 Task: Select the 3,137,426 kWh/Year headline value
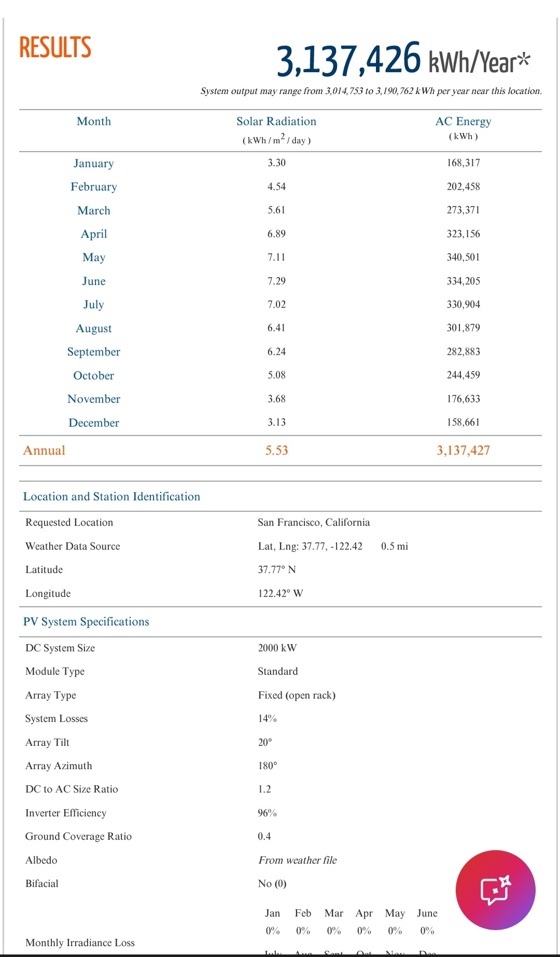403,61
